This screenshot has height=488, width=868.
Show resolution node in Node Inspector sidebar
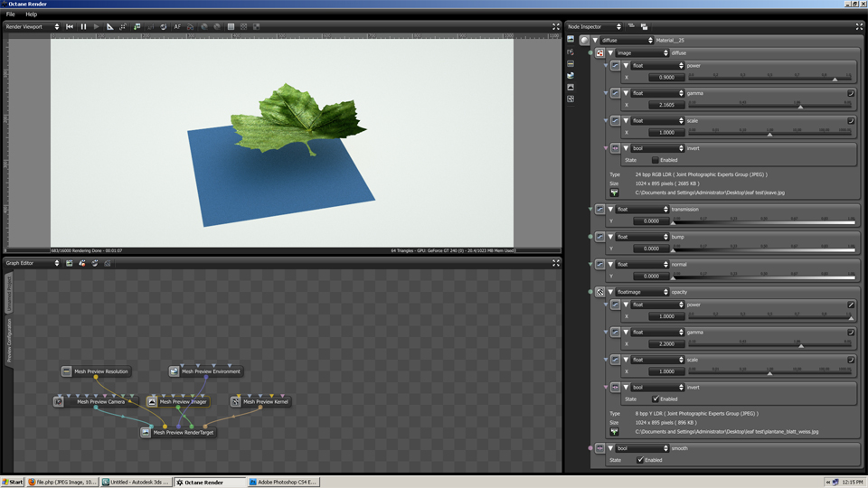coord(571,63)
